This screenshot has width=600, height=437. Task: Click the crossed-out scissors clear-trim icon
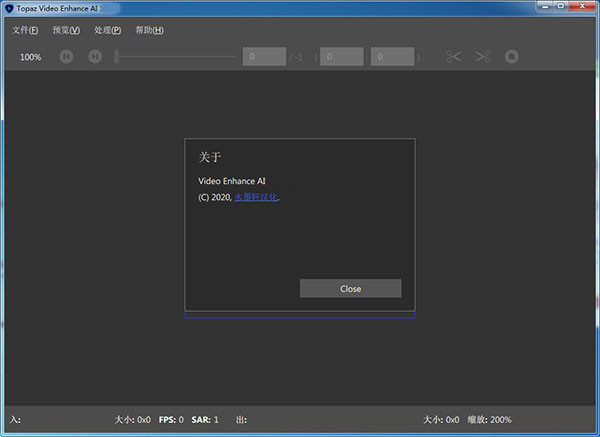483,57
